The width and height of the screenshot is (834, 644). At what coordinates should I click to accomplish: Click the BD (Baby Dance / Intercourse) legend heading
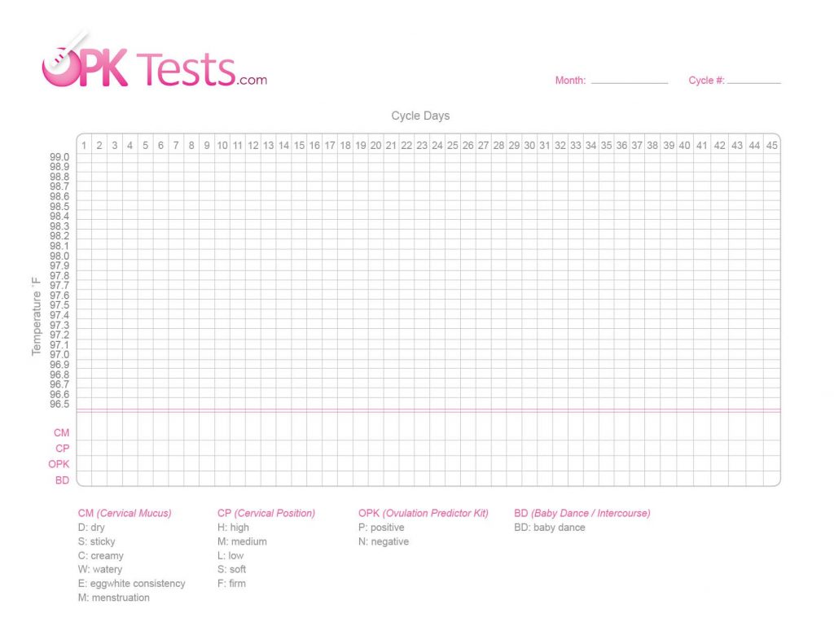(x=582, y=513)
